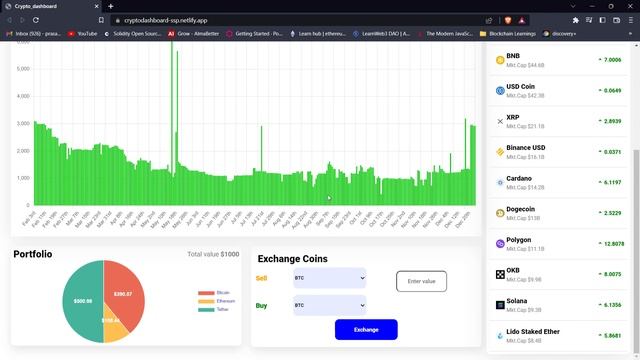The image size is (640, 360).
Task: Go forward using the browser forward arrow
Action: point(22,20)
